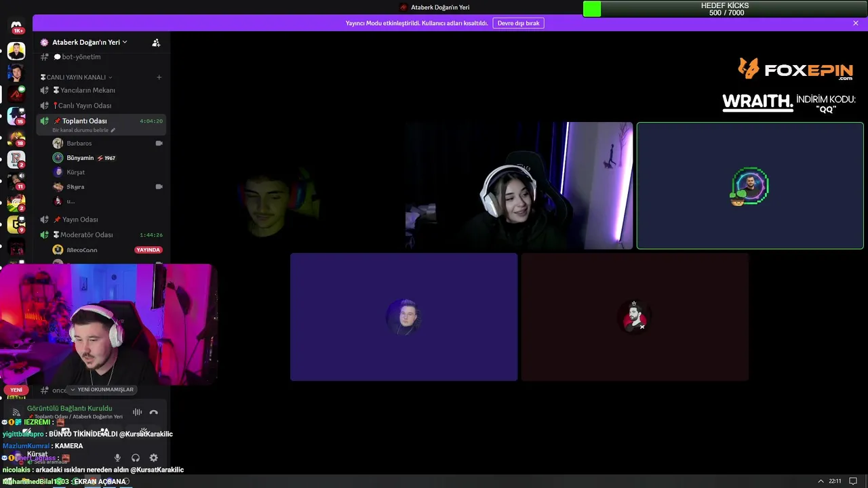Select first server avatar below Discord home

click(16, 51)
